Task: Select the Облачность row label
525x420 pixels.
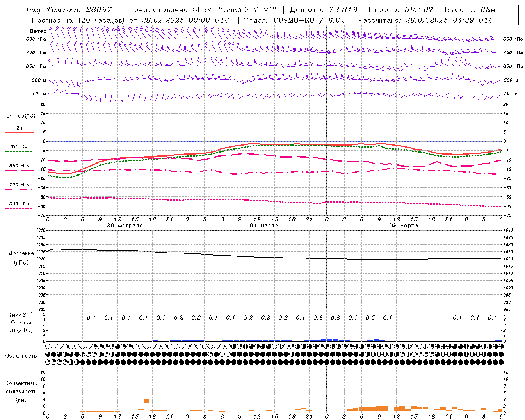Action: [x=21, y=356]
